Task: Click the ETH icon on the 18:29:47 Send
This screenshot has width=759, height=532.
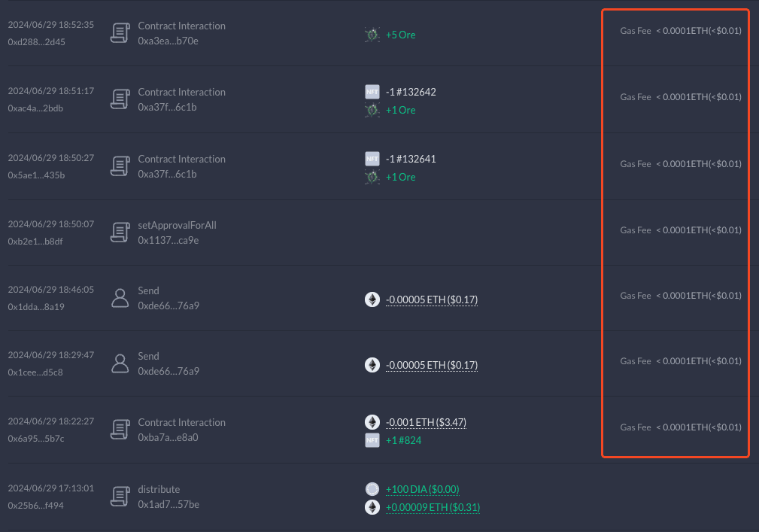Action: [x=372, y=365]
